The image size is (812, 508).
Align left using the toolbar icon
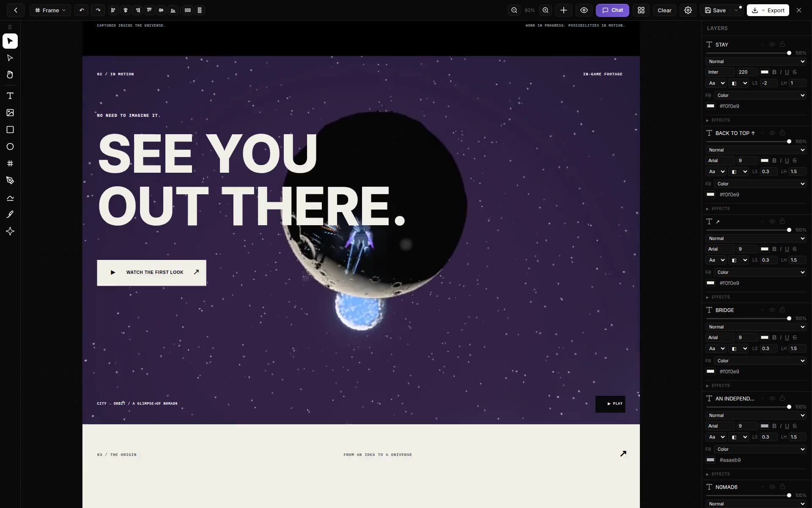pos(113,10)
